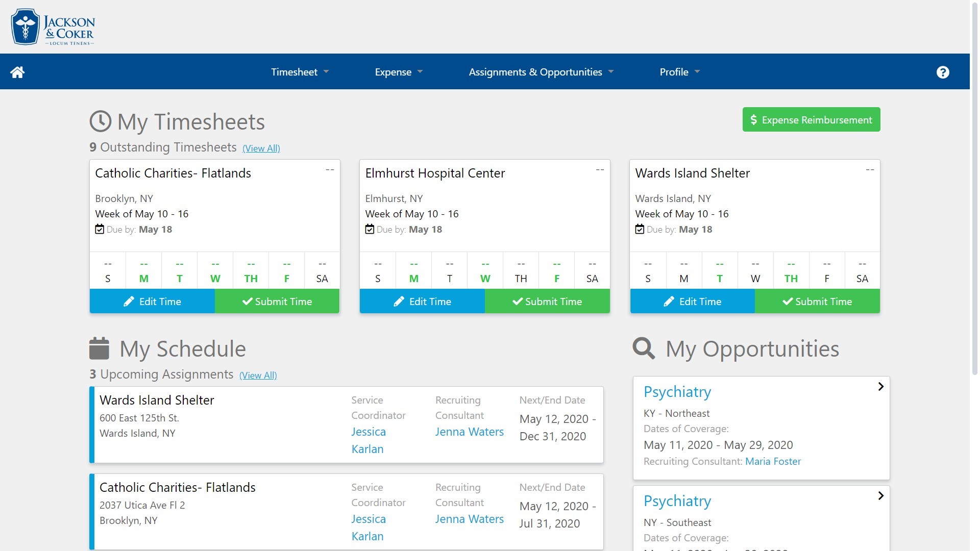Click the clock icon beside My Timesheets

100,121
